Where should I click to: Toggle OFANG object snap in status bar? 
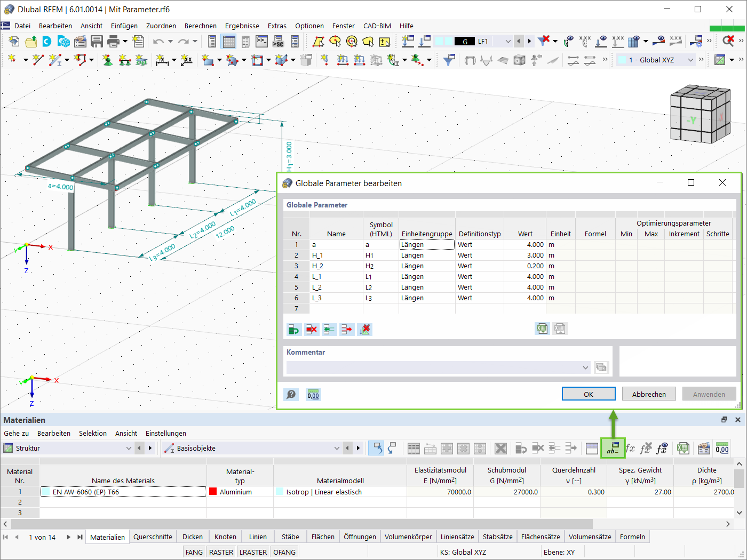[284, 552]
